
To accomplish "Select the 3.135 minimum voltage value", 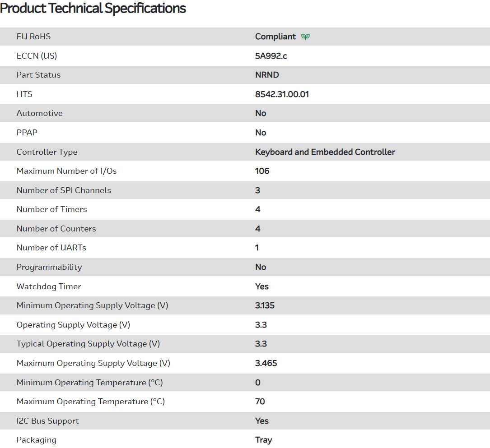I will pos(265,305).
